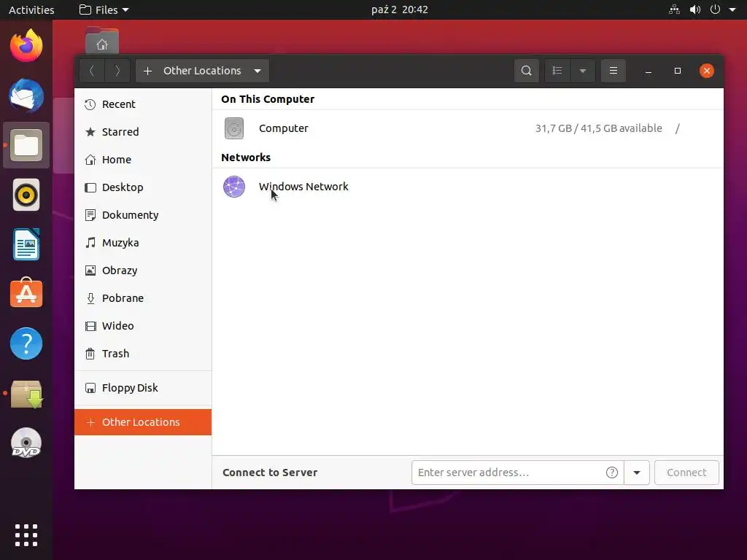Screen dimensions: 747x560
Task: Click the Computer disk icon
Action: point(234,128)
